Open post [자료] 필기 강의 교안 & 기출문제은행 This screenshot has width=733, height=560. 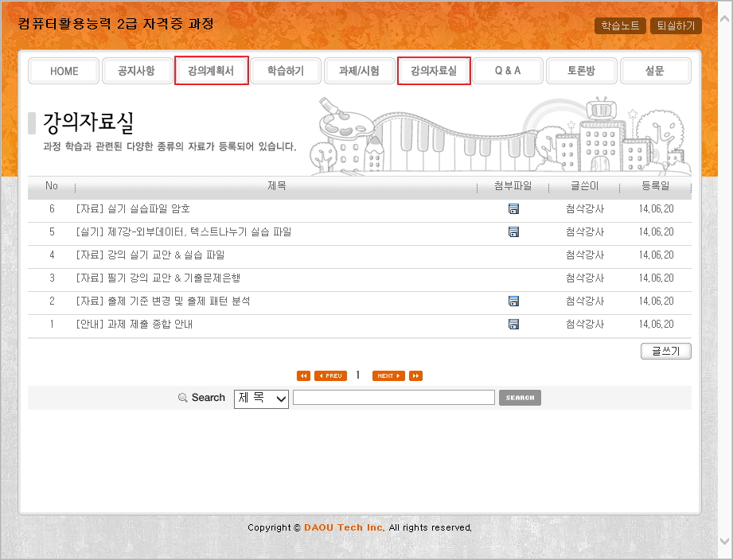158,278
